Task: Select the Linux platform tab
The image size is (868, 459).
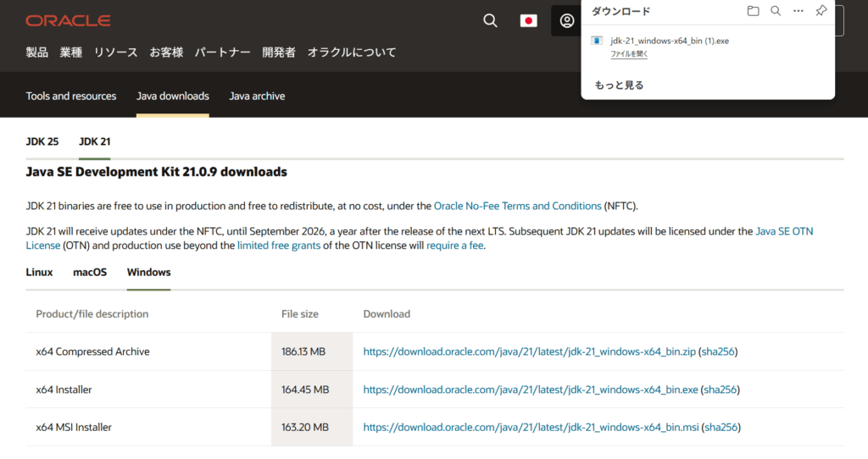Action: click(39, 272)
